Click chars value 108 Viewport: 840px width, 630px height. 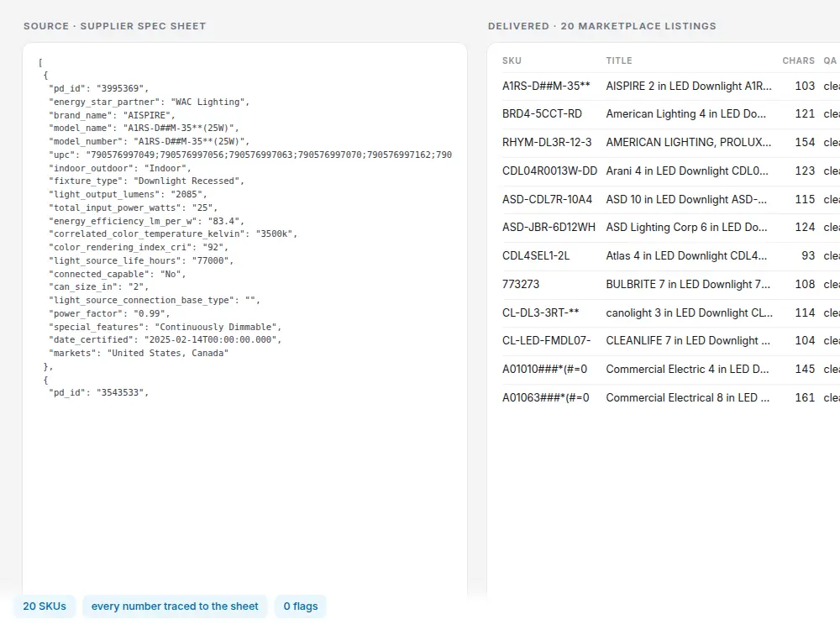tap(805, 284)
